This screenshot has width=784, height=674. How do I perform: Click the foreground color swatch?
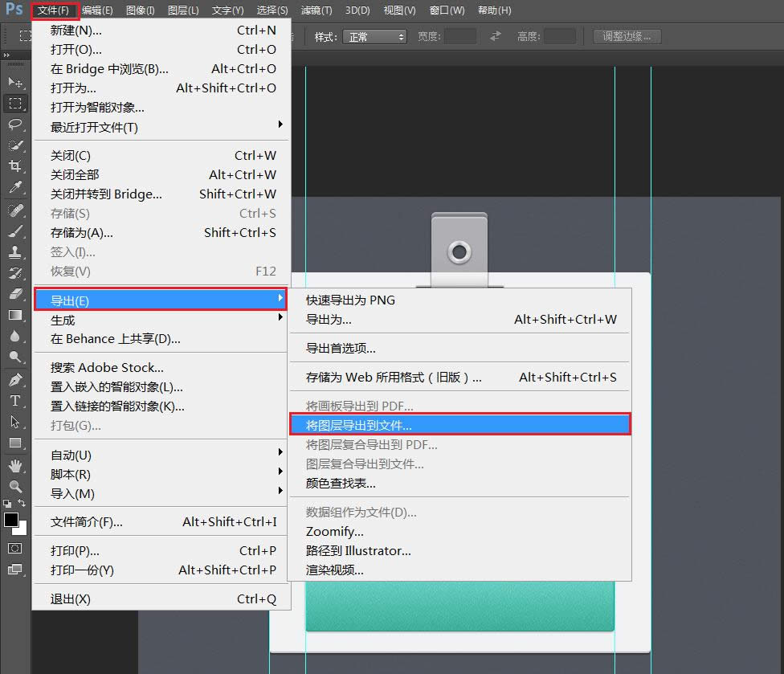pyautogui.click(x=11, y=520)
